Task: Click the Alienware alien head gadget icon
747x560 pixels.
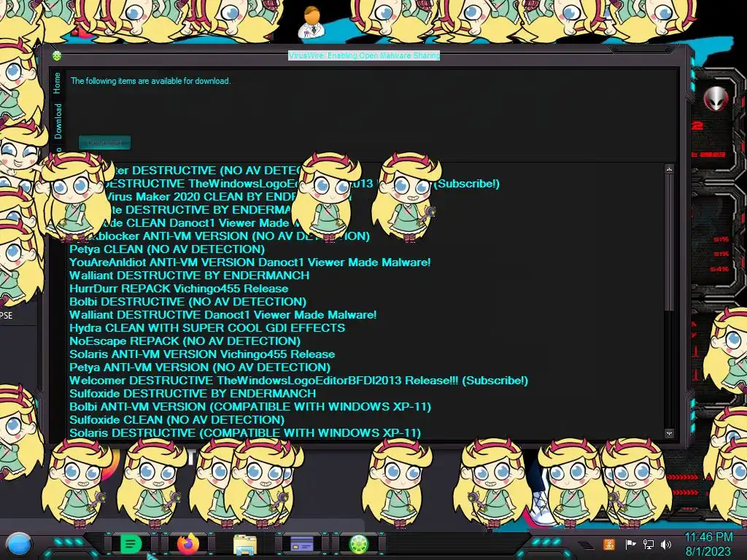Action: pyautogui.click(x=716, y=98)
